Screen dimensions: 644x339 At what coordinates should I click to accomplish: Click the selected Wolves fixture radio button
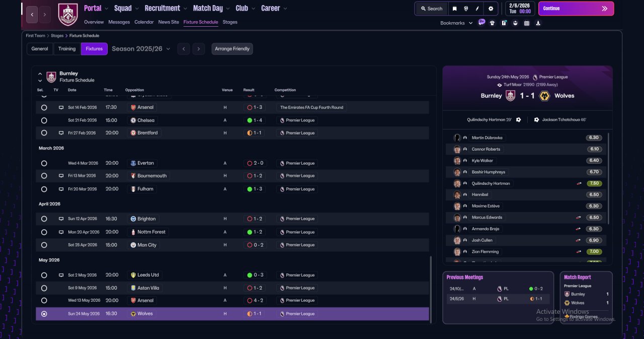point(44,314)
